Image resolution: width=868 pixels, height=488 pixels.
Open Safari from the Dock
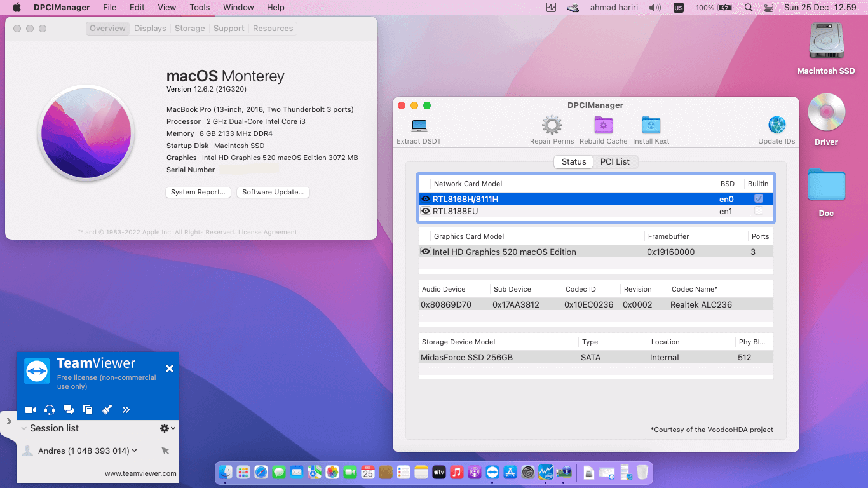pyautogui.click(x=261, y=472)
